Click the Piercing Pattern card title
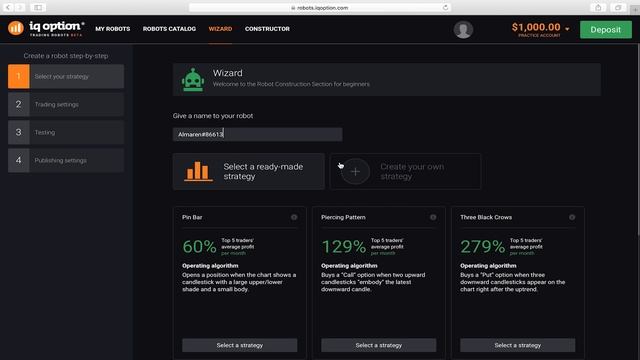Image resolution: width=640 pixels, height=360 pixels. [x=343, y=217]
